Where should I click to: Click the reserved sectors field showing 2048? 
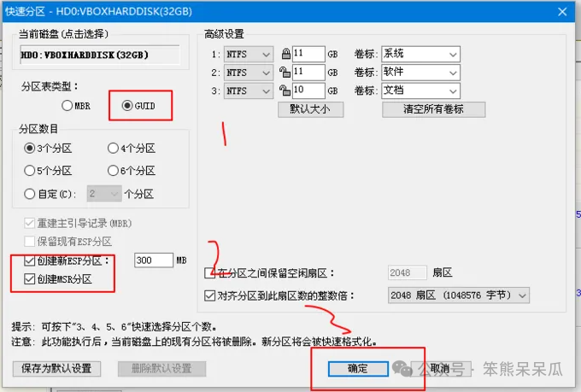408,273
